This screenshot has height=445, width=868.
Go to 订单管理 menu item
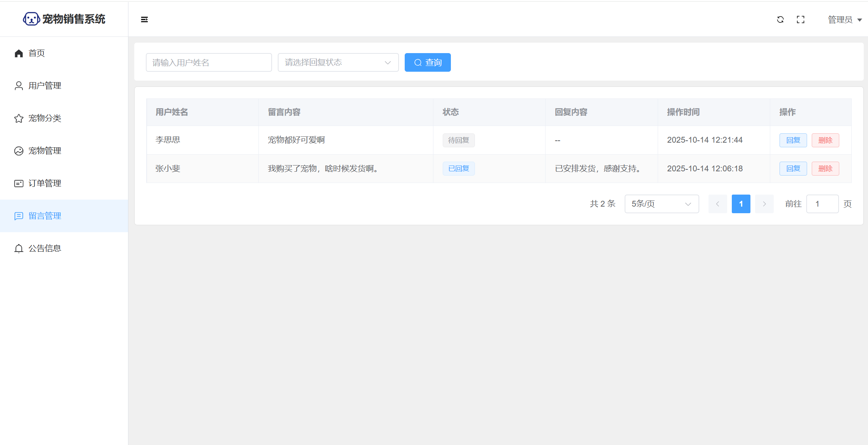pyautogui.click(x=45, y=183)
